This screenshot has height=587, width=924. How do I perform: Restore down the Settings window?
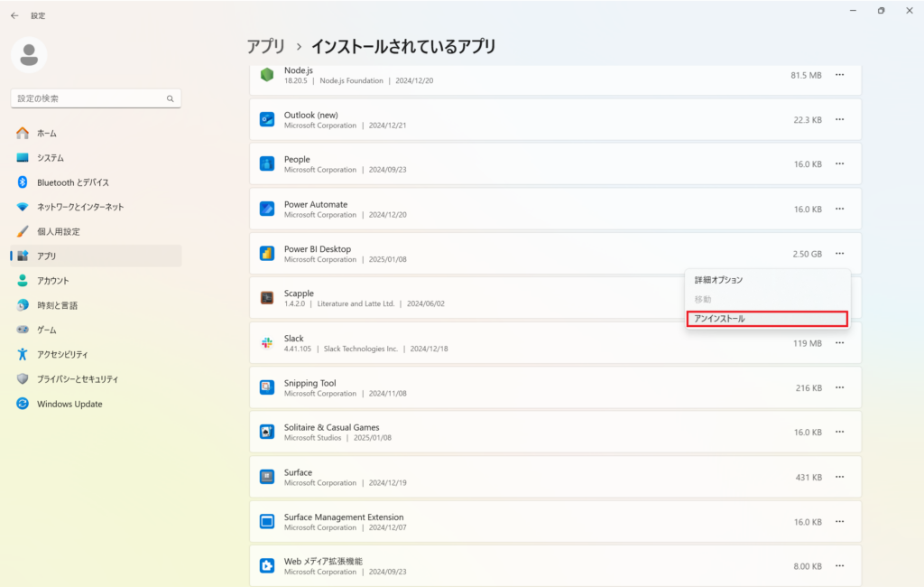click(881, 11)
